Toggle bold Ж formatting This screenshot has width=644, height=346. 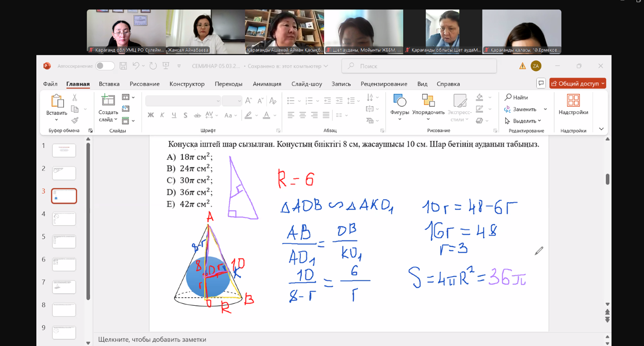point(150,115)
